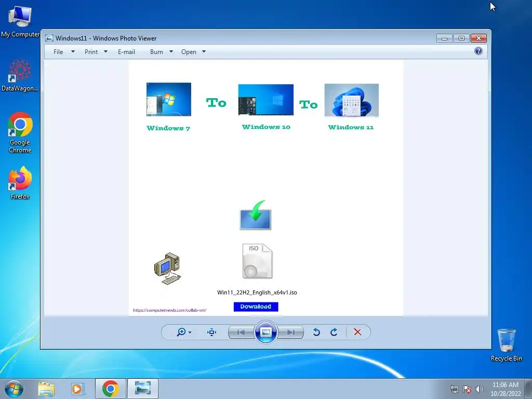Click E-mail in the toolbar
The width and height of the screenshot is (532, 399).
pos(126,51)
